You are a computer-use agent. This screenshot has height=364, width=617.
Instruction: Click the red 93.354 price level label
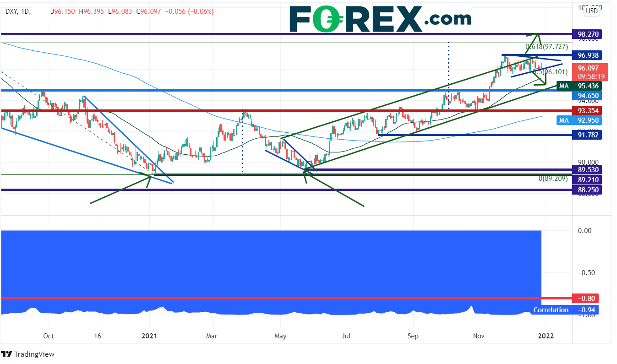tap(587, 111)
